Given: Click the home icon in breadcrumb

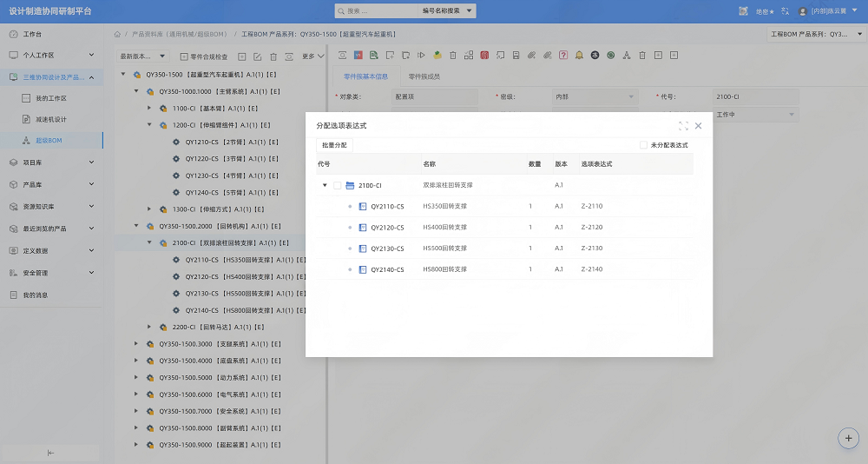Looking at the screenshot, I should (x=117, y=35).
